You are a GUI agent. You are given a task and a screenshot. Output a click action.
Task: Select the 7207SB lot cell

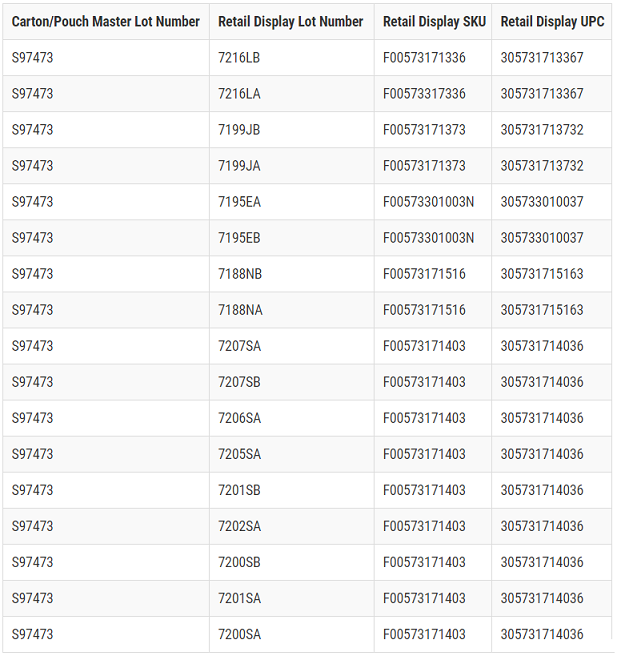239,382
